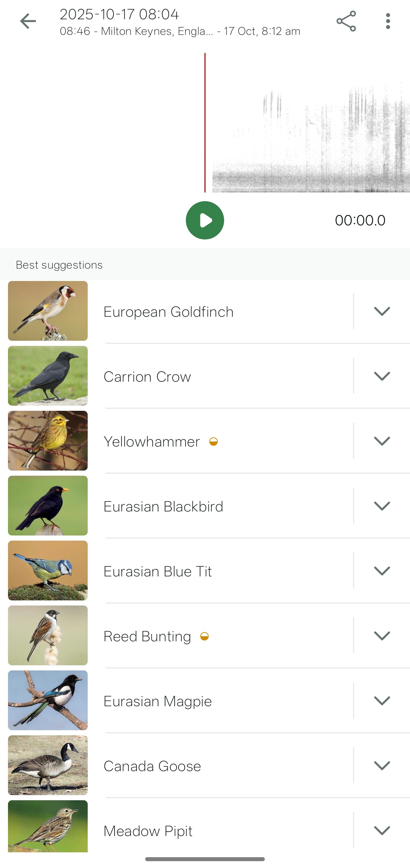Viewport: 410px width, 868px height.
Task: Open the European Goldfinch photo
Action: 48,311
